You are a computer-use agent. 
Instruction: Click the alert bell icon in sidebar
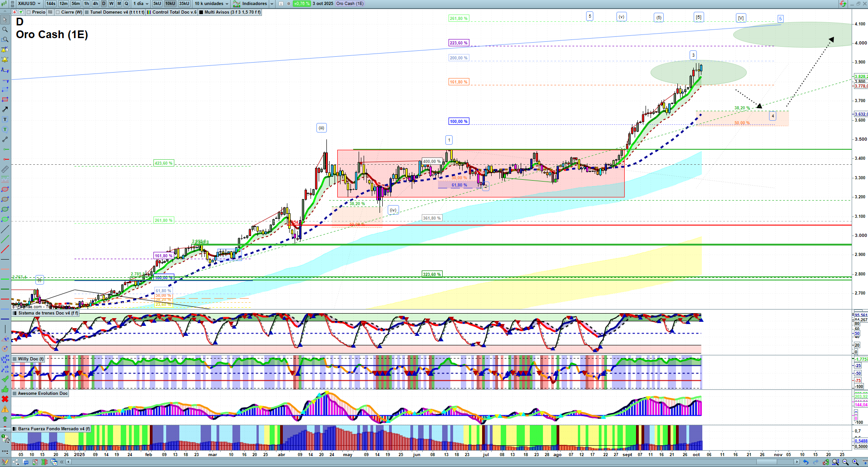click(x=5, y=60)
